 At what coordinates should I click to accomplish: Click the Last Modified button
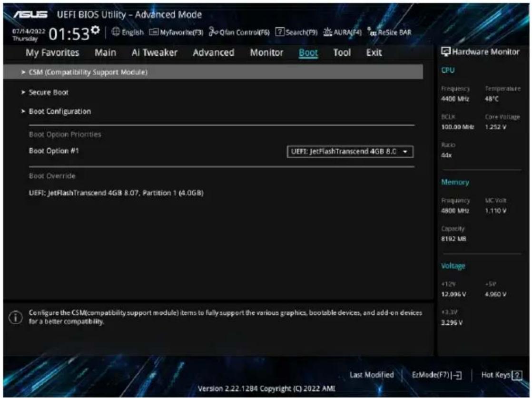tap(372, 375)
